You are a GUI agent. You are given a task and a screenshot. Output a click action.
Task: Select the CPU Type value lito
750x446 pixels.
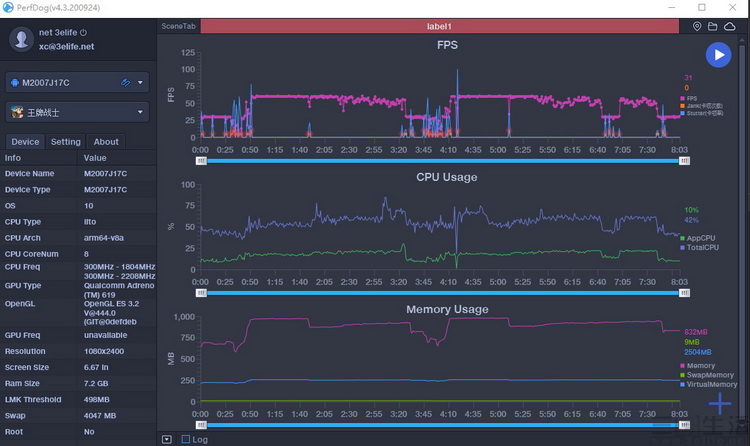pyautogui.click(x=90, y=222)
